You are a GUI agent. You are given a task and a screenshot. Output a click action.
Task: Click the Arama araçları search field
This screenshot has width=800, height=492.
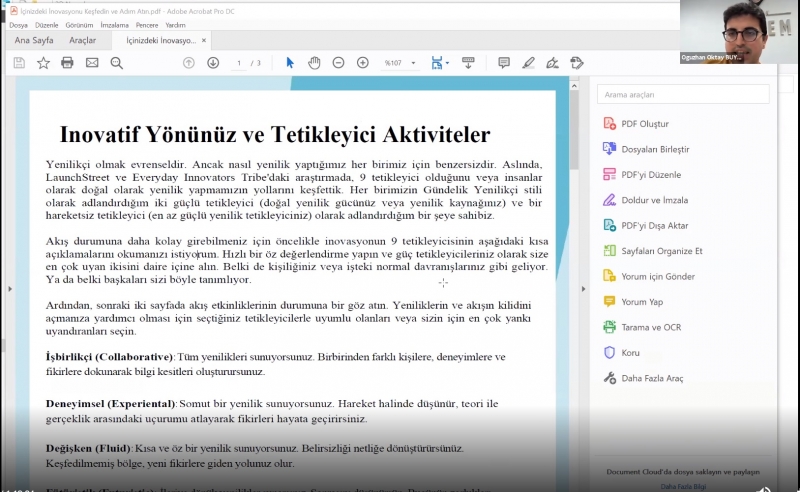point(683,94)
